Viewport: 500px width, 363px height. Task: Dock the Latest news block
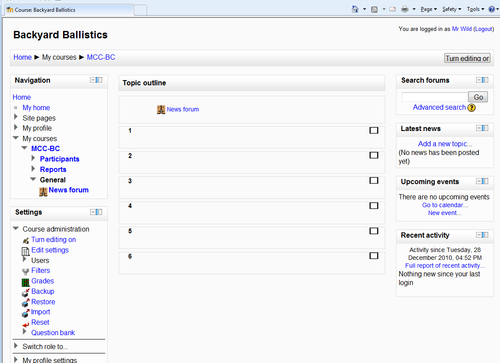point(485,128)
